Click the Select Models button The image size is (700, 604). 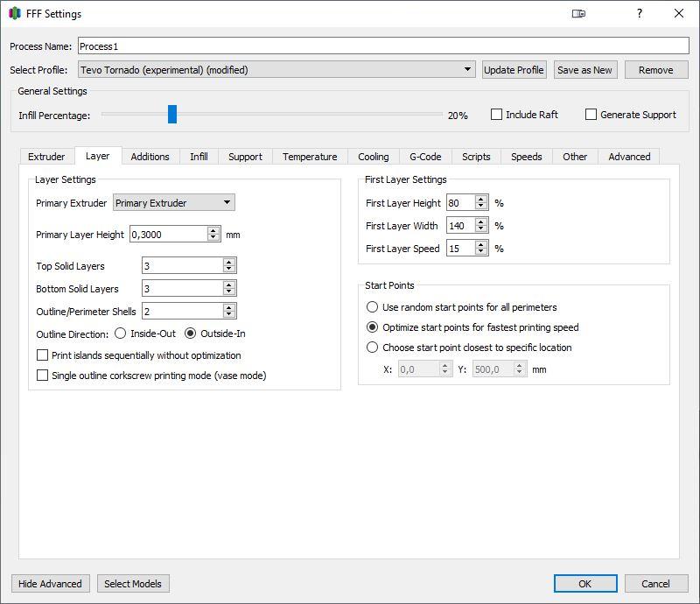(x=133, y=584)
